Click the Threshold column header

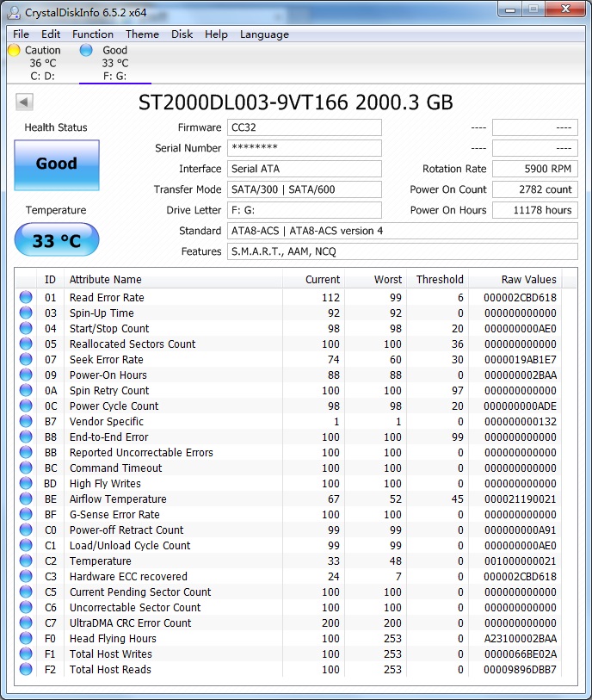437,280
